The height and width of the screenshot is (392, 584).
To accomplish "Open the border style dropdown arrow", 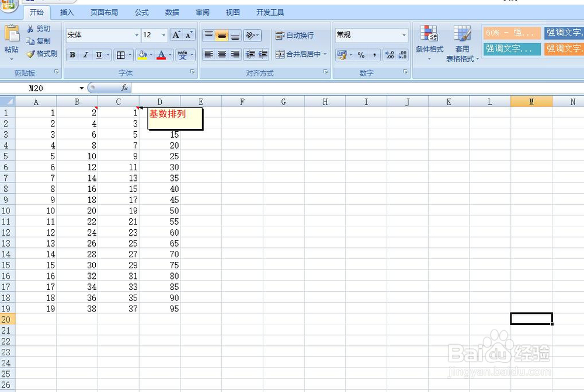I will (x=130, y=55).
